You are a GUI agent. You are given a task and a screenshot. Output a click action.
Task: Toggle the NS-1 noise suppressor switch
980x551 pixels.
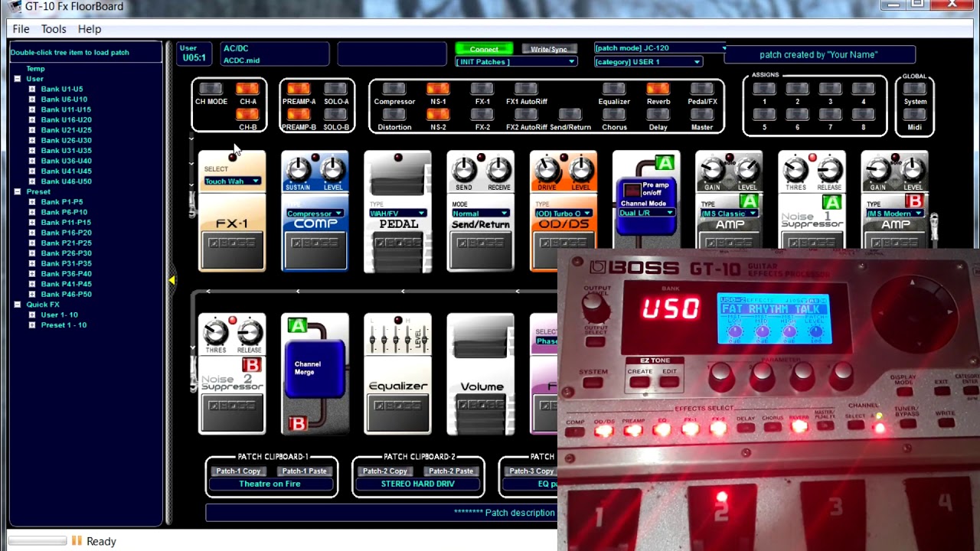(438, 89)
